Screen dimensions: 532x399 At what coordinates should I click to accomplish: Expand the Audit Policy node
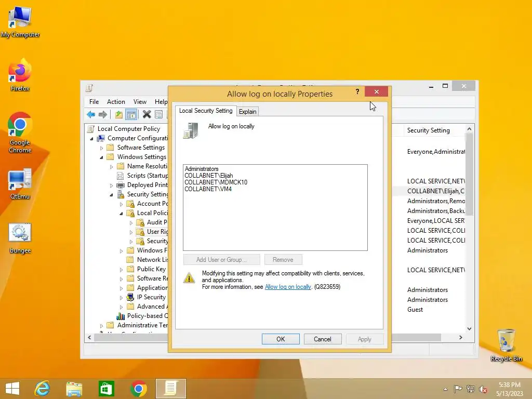pyautogui.click(x=131, y=223)
